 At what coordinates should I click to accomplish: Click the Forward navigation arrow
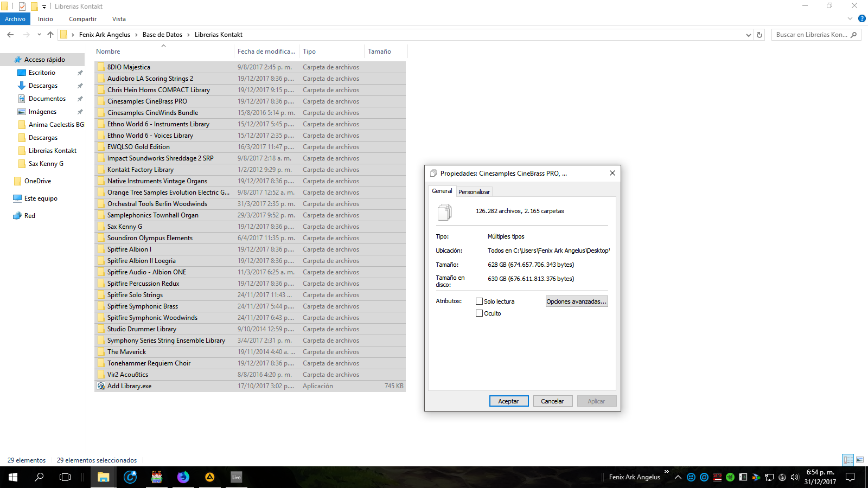pos(26,35)
